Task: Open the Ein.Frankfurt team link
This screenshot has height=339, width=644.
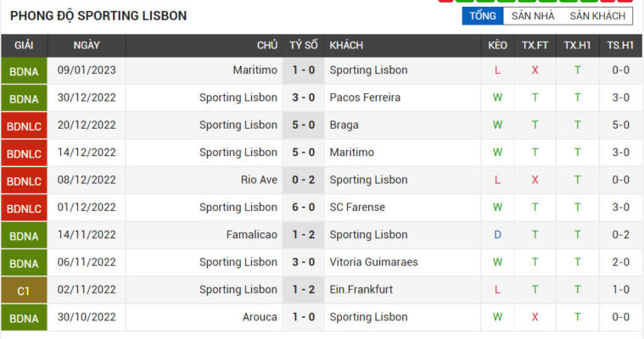Action: tap(361, 290)
